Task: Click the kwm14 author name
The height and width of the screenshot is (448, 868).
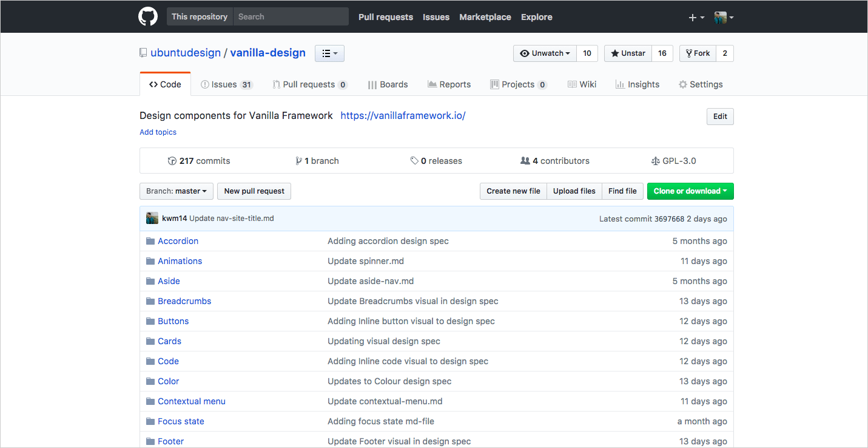Action: [174, 219]
